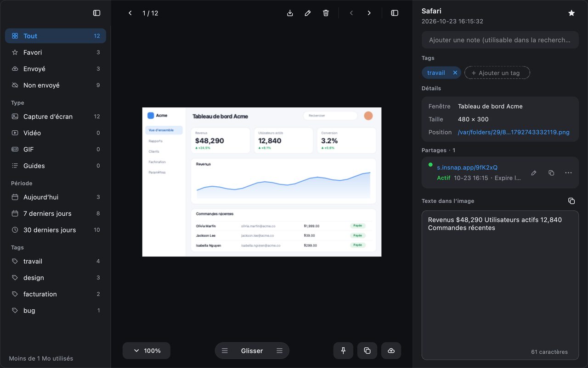Screen dimensions: 588x368
Task: Show captures from Aujourd'hui
Action: pos(56,197)
